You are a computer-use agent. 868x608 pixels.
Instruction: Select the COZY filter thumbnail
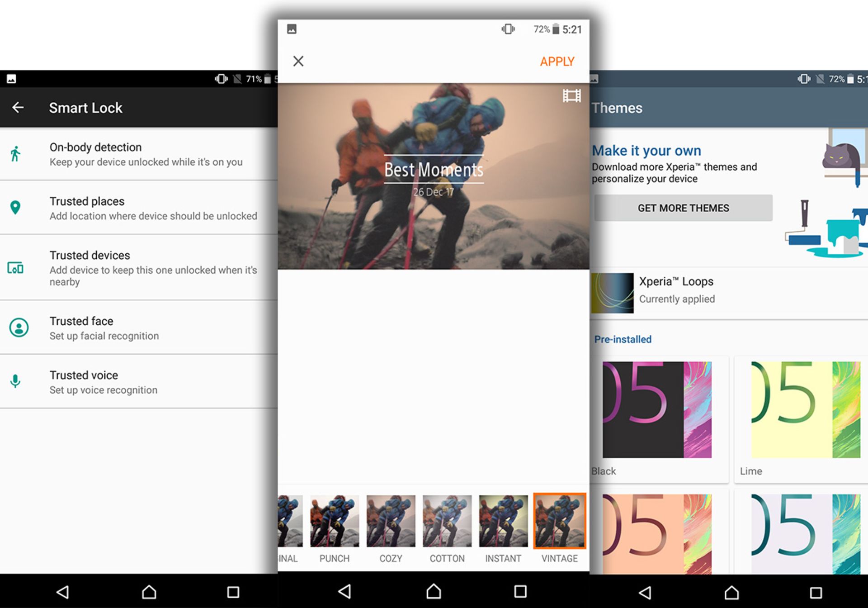pyautogui.click(x=391, y=521)
